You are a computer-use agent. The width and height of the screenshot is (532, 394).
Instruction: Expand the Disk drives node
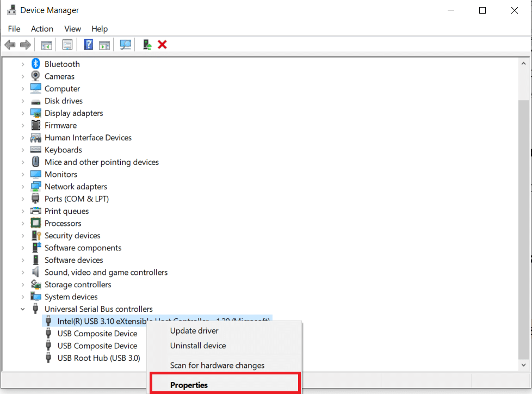[x=23, y=101]
